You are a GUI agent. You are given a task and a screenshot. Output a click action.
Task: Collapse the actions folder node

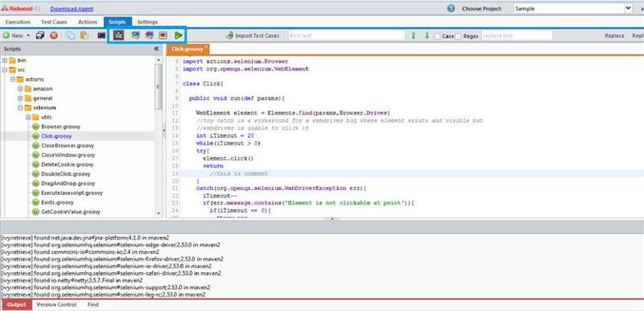click(13, 79)
